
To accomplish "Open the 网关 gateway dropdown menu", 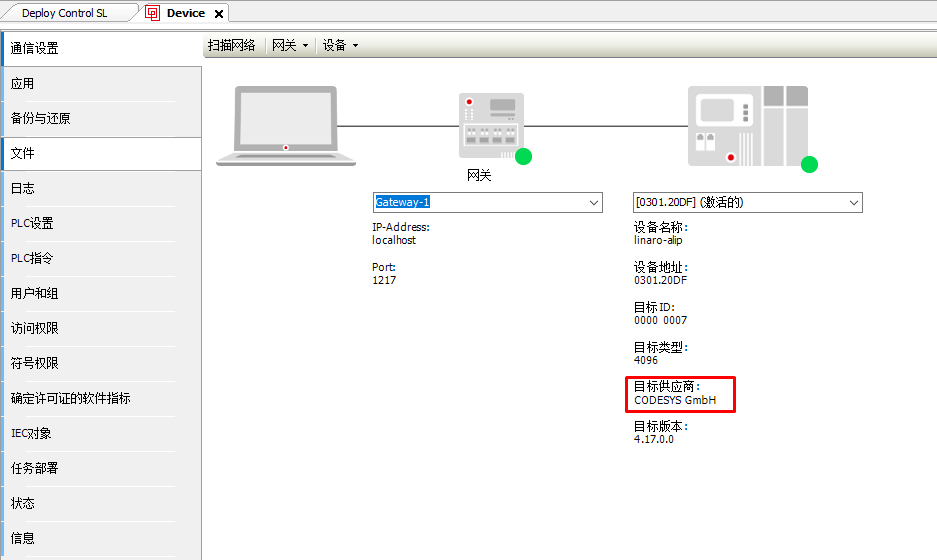I will point(290,45).
